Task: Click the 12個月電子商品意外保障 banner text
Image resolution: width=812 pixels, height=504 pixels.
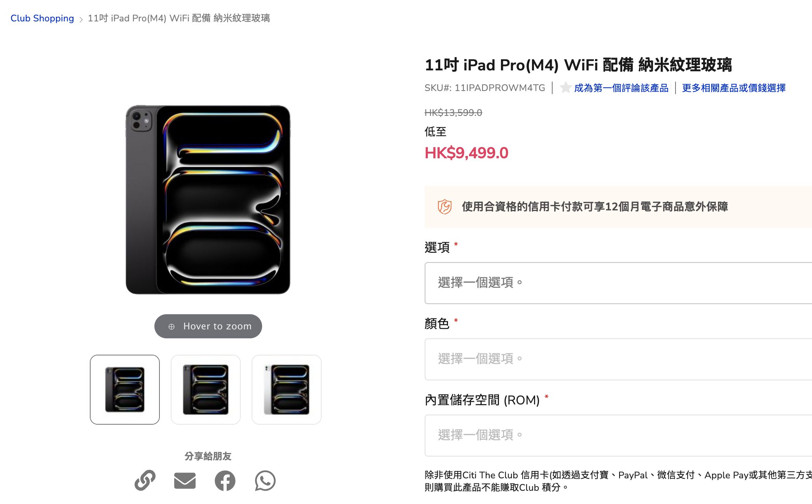Action: pyautogui.click(x=595, y=207)
